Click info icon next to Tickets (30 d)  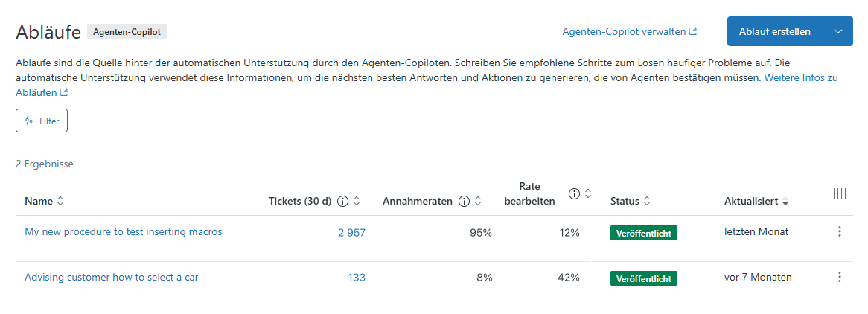[343, 201]
